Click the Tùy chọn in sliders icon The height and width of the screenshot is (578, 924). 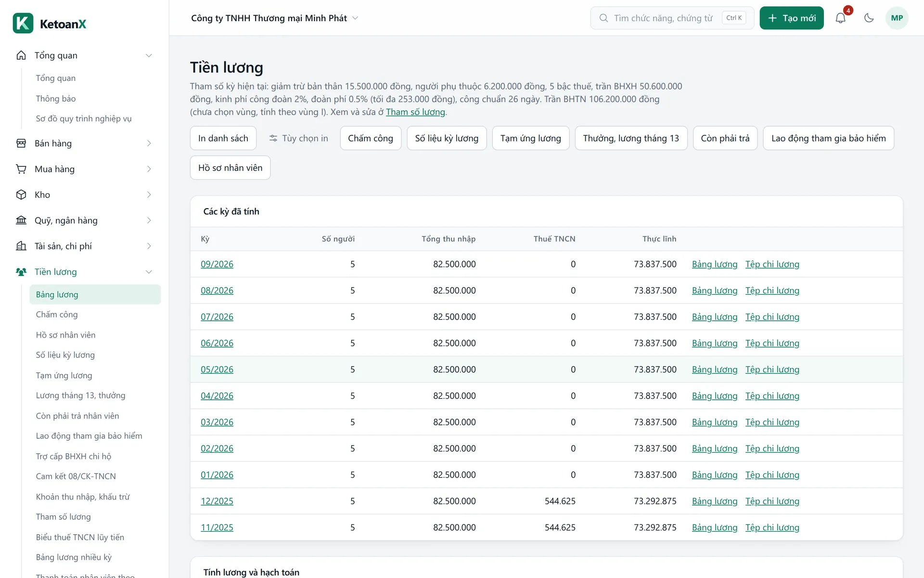point(273,138)
